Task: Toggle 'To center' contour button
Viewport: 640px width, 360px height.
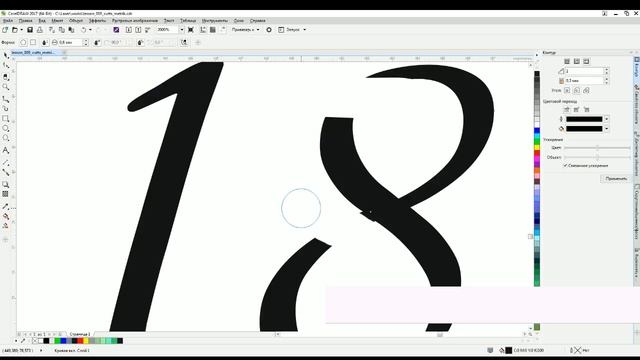Action: click(x=567, y=61)
